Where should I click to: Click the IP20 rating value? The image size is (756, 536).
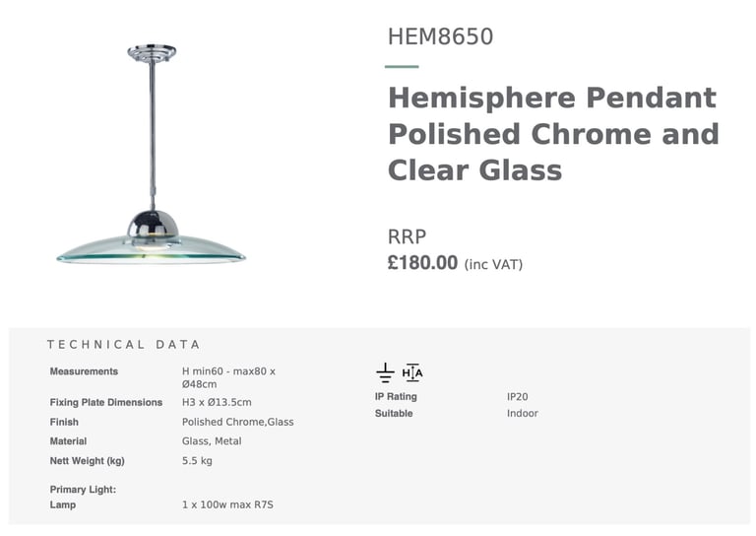[x=518, y=397]
